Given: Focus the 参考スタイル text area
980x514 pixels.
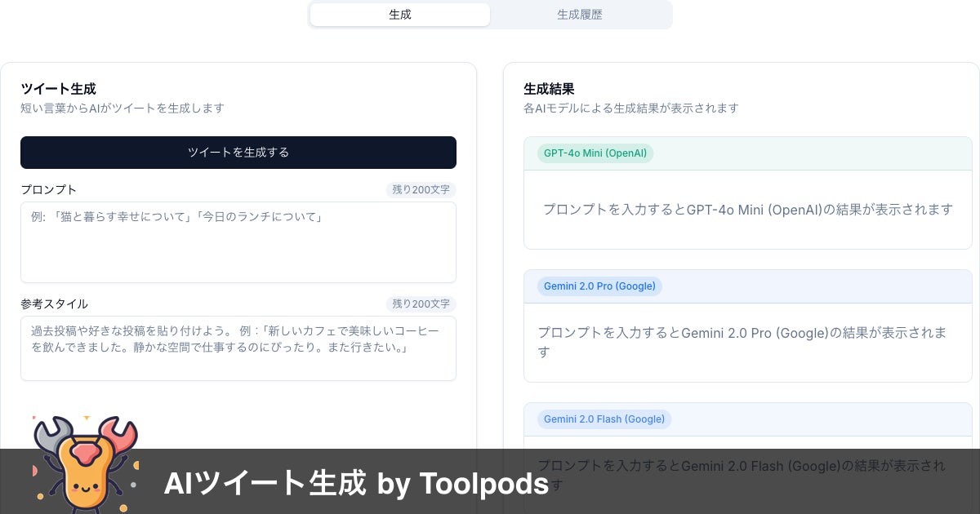Looking at the screenshot, I should click(238, 348).
